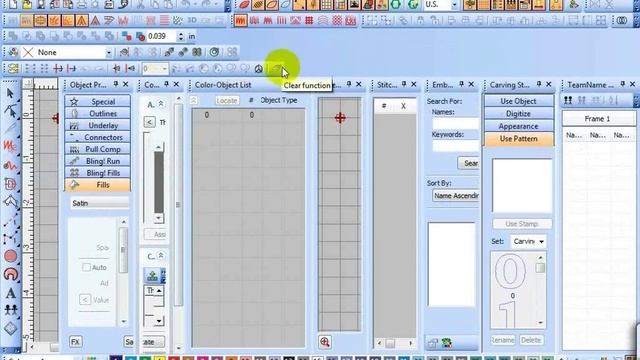The width and height of the screenshot is (640, 360).
Task: Collapse the 'A.' section chevron
Action: (161, 104)
